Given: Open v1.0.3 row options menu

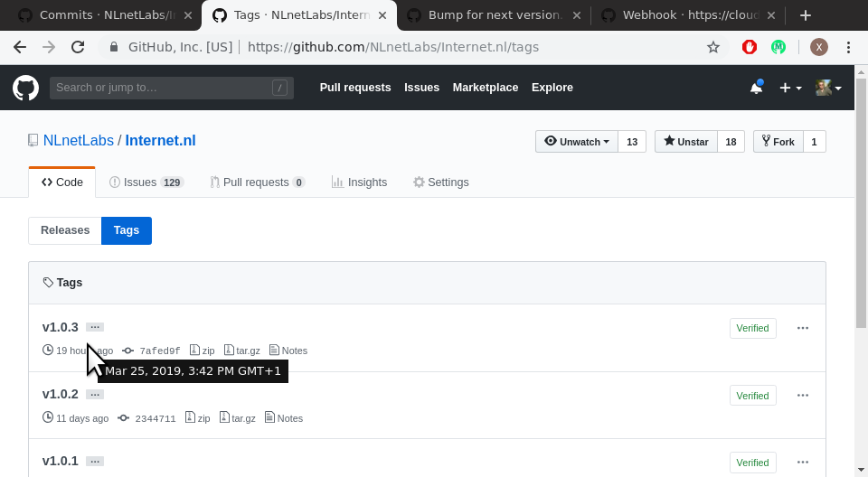Looking at the screenshot, I should click(803, 328).
